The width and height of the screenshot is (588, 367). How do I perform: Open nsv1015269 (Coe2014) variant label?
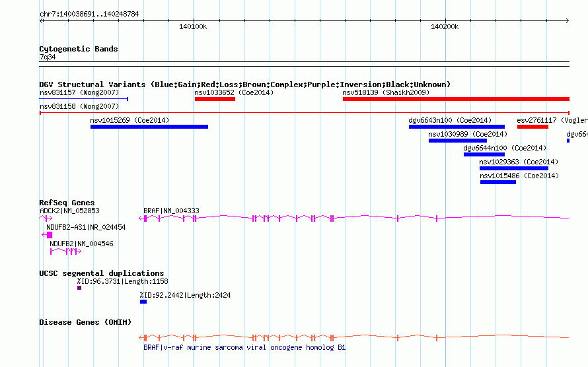pyautogui.click(x=129, y=120)
